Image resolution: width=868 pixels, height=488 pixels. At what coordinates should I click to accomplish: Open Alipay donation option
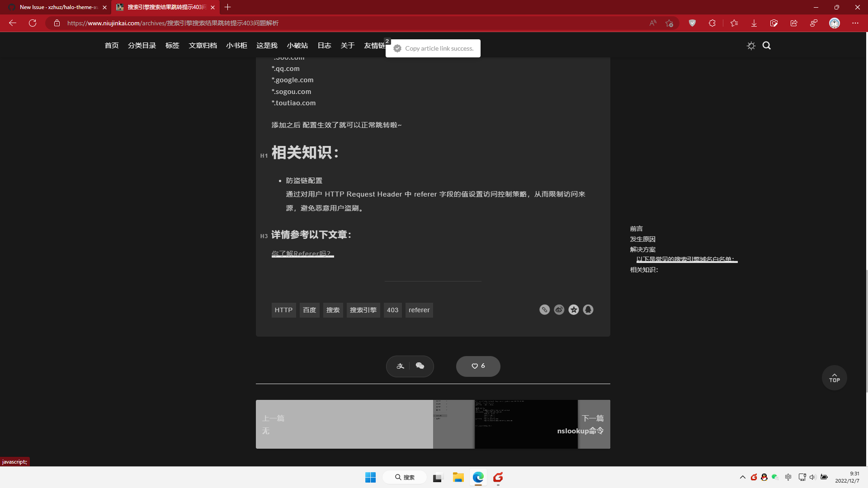click(400, 366)
